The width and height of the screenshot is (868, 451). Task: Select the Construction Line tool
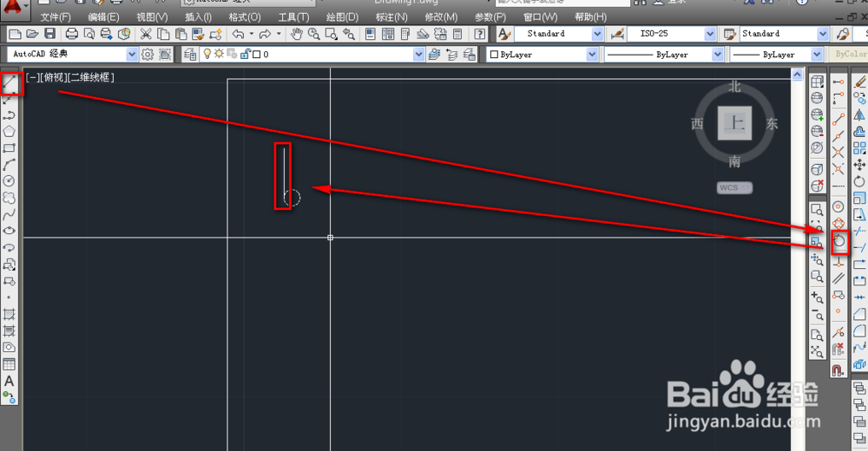tap(9, 100)
